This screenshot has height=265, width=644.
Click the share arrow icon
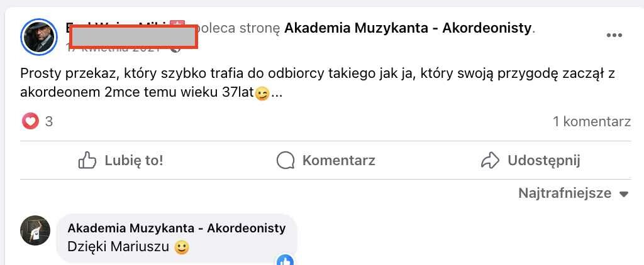(x=490, y=160)
